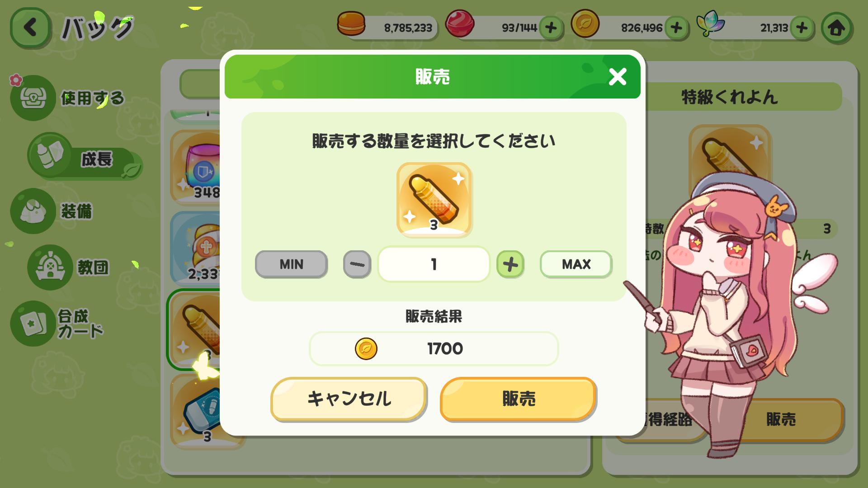Close the 販売 dialog with X
868x488 pixels.
[x=618, y=77]
